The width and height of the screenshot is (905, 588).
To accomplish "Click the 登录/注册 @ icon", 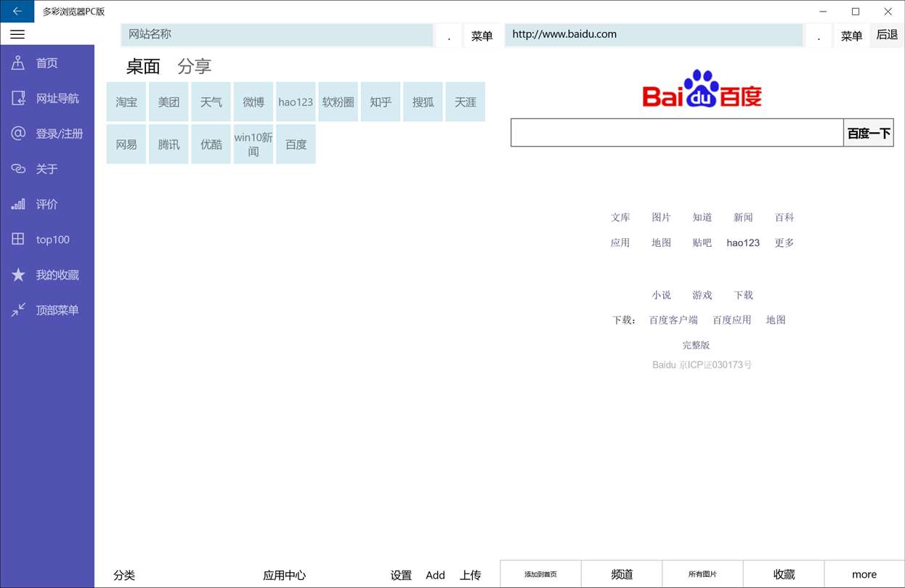I will pos(18,134).
